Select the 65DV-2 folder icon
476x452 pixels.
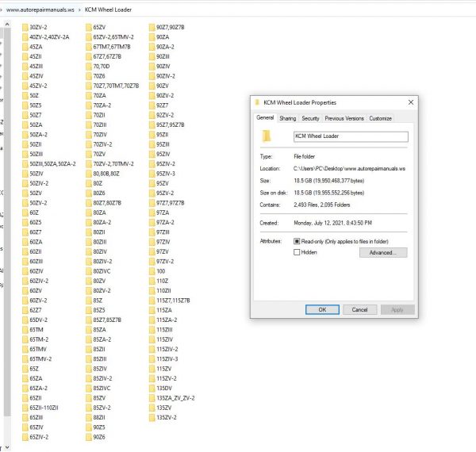tap(25, 320)
